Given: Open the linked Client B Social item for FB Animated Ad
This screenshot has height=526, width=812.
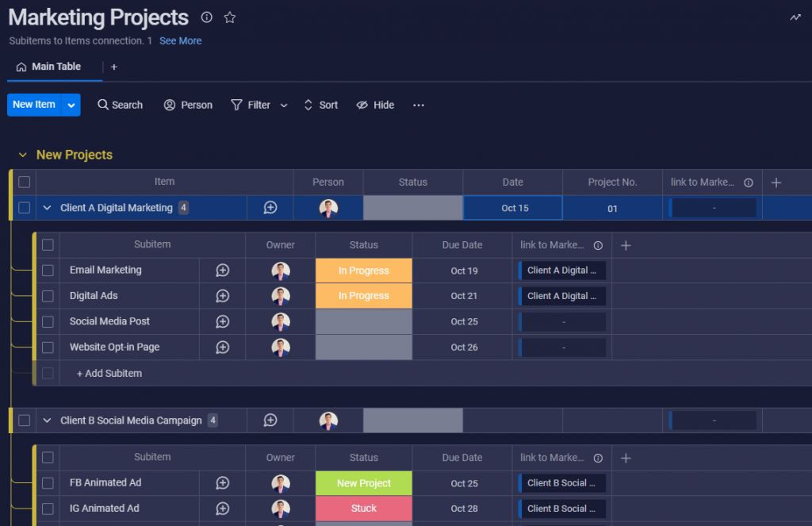Looking at the screenshot, I should (x=562, y=483).
